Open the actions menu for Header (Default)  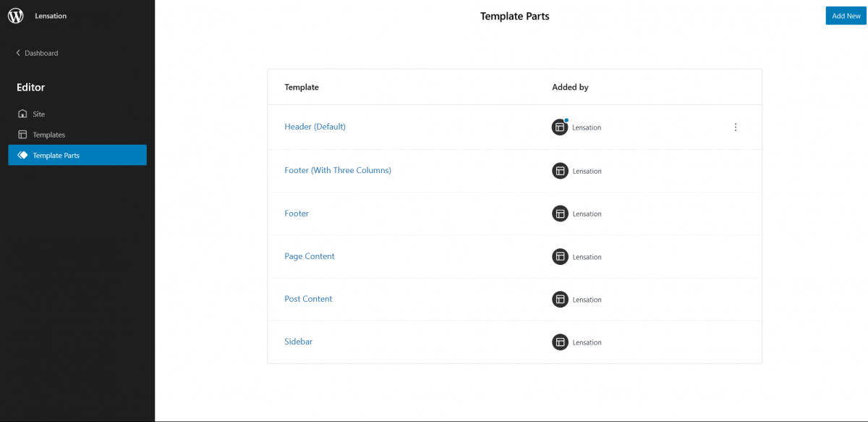(736, 127)
